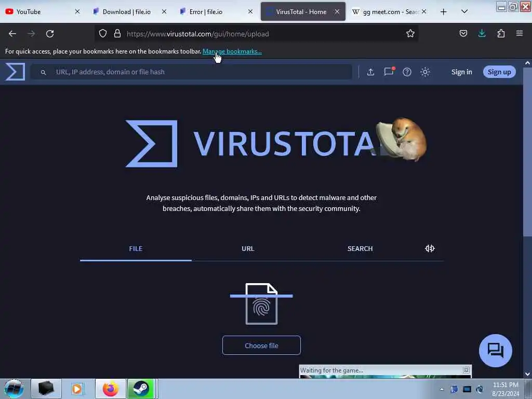Click the fingerprint file upload icon
532x399 pixels.
pyautogui.click(x=261, y=303)
